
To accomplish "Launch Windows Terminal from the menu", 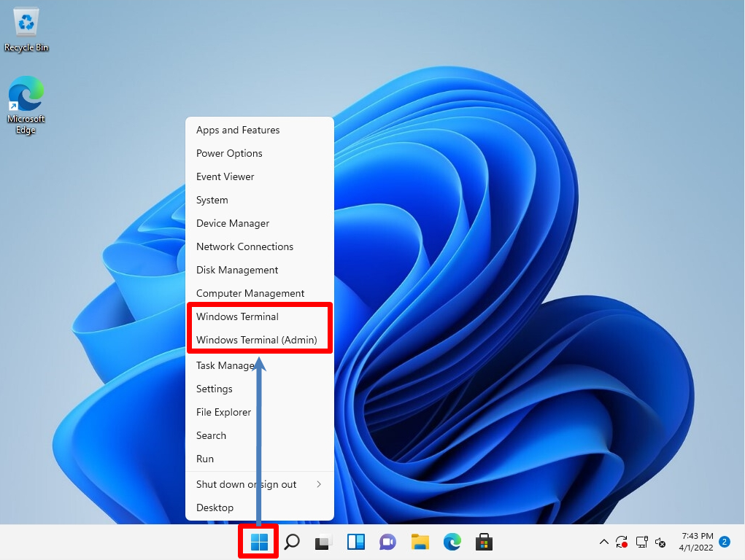I will (x=260, y=316).
